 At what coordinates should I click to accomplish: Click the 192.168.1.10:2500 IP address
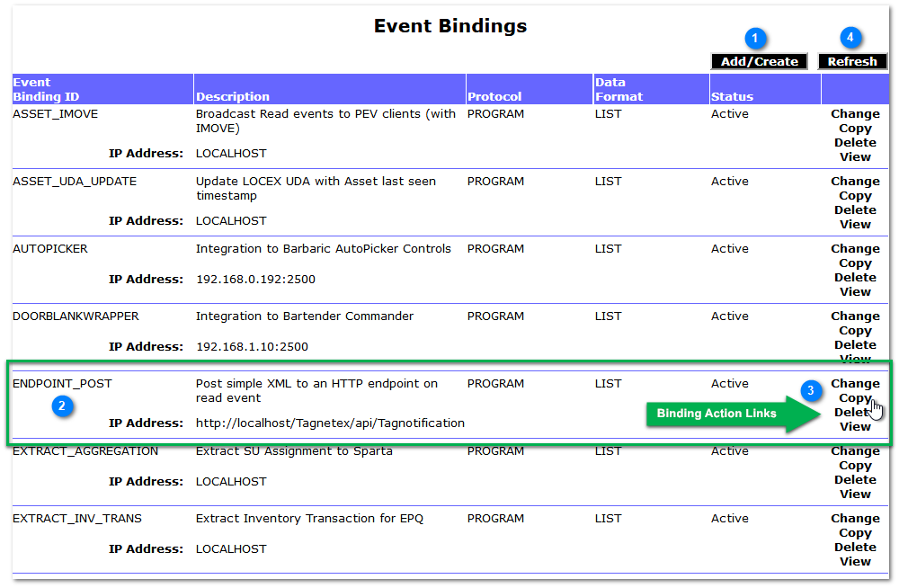point(253,346)
